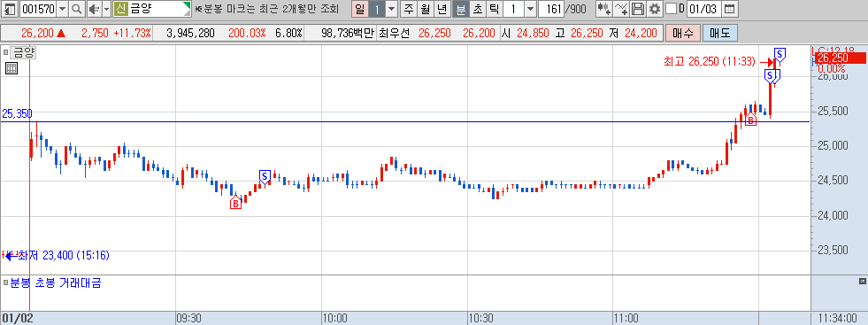Click the speaker sound alert icon
The height and width of the screenshot is (325, 868).
tap(94, 9)
